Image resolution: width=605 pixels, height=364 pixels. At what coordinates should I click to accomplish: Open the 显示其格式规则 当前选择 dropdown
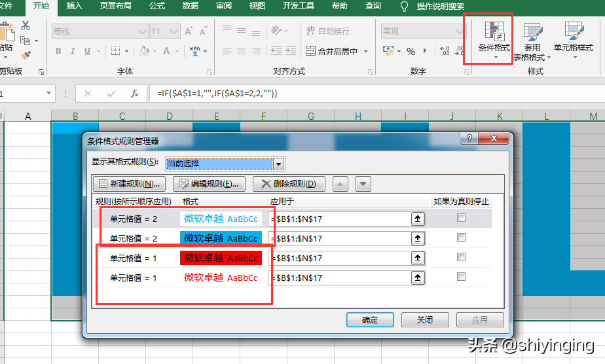point(278,164)
